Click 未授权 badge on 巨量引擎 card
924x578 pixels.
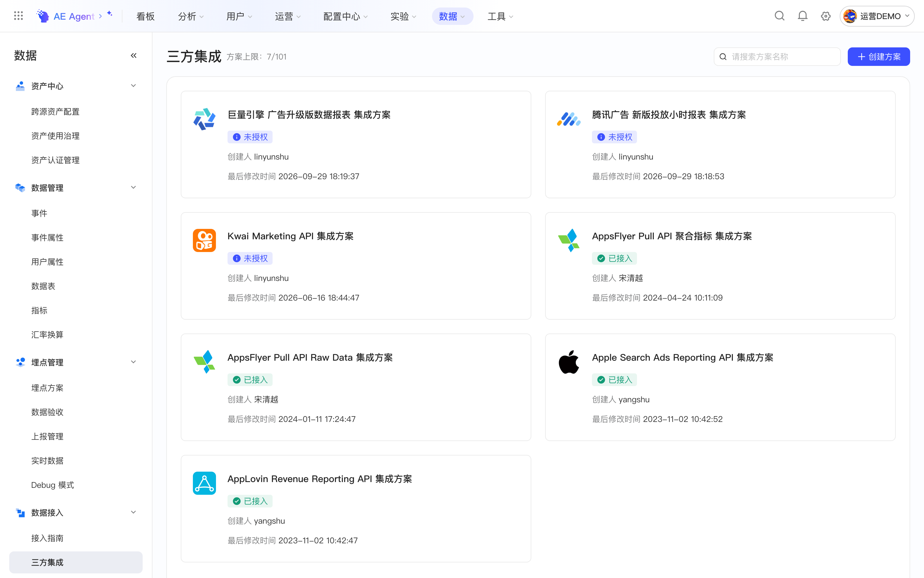click(250, 137)
